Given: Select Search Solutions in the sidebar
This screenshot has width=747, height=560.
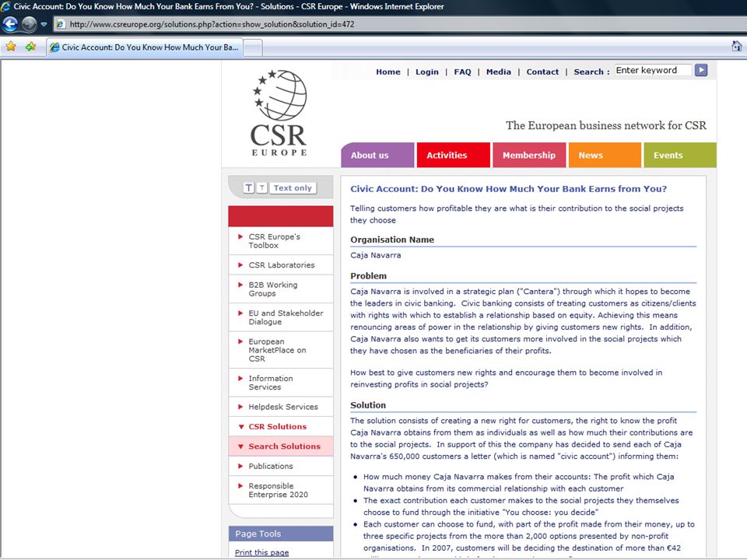Looking at the screenshot, I should [x=281, y=446].
